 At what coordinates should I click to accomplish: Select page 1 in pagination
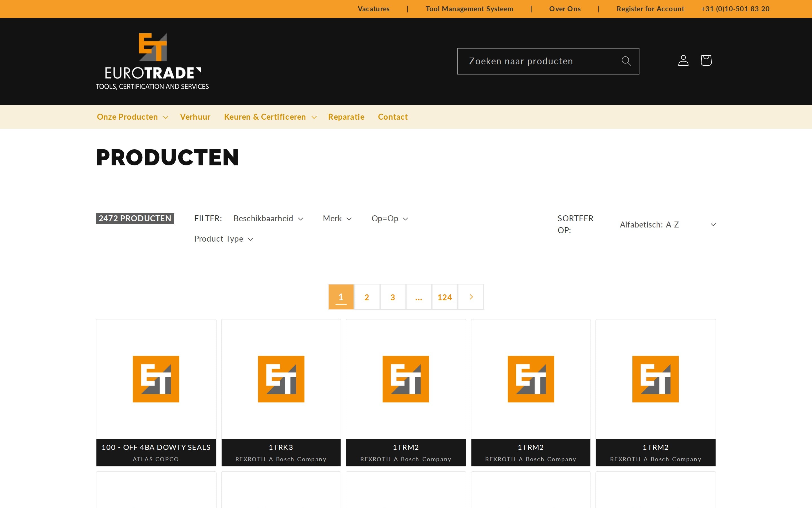pyautogui.click(x=341, y=297)
